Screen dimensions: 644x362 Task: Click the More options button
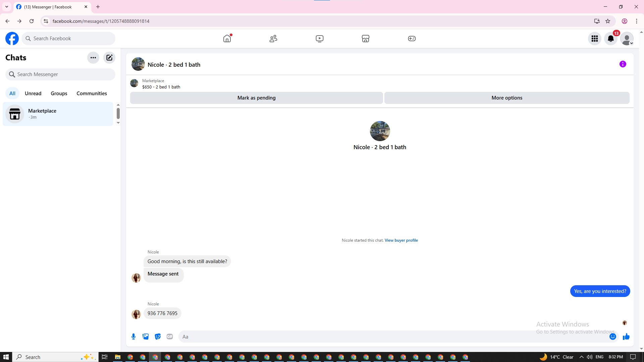(x=506, y=98)
